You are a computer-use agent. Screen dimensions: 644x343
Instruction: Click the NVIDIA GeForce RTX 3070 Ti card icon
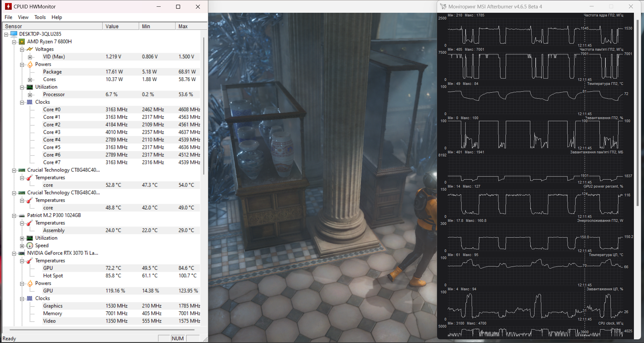22,253
